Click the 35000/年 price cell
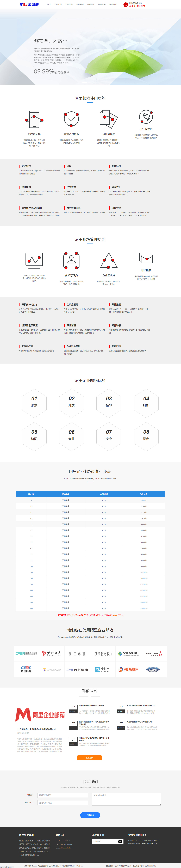 (144, 608)
